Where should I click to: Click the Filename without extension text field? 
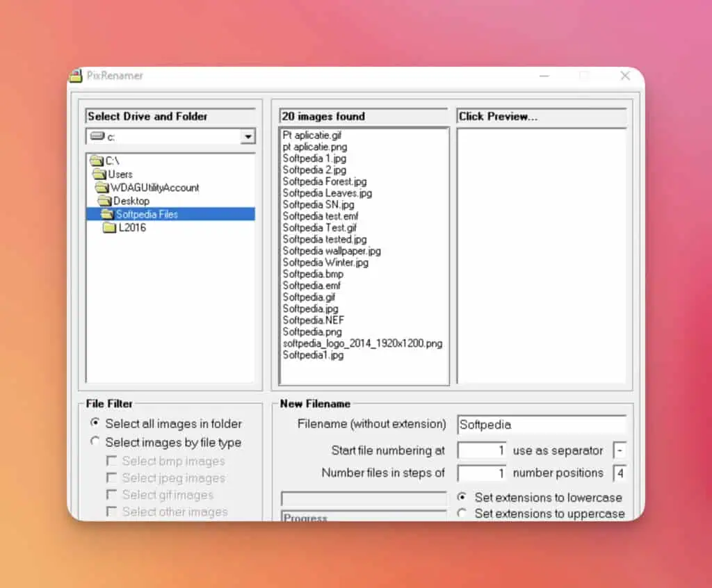pyautogui.click(x=541, y=425)
